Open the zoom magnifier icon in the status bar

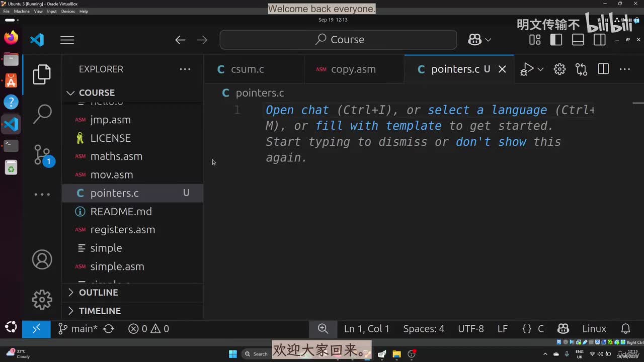coord(323,329)
